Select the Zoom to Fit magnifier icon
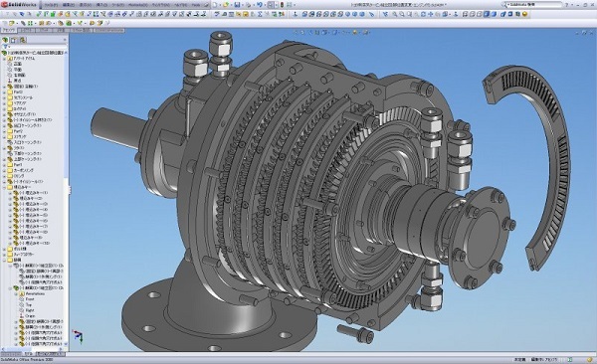This screenshot has height=364, width=597. pyautogui.click(x=394, y=14)
